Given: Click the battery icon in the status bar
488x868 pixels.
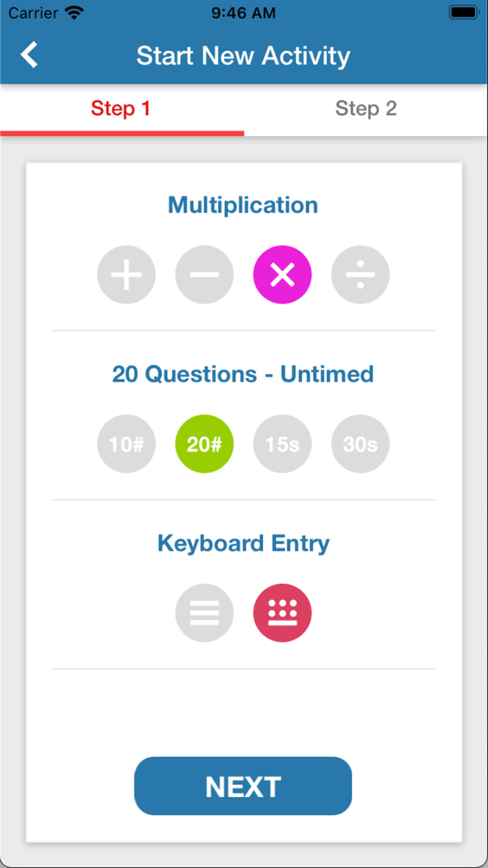Looking at the screenshot, I should pos(462,12).
